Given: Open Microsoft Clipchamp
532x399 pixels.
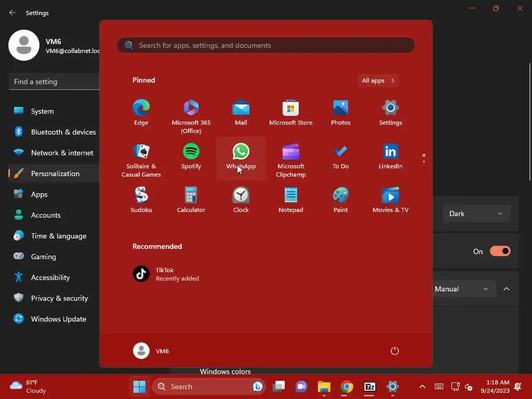Looking at the screenshot, I should pos(291,159).
